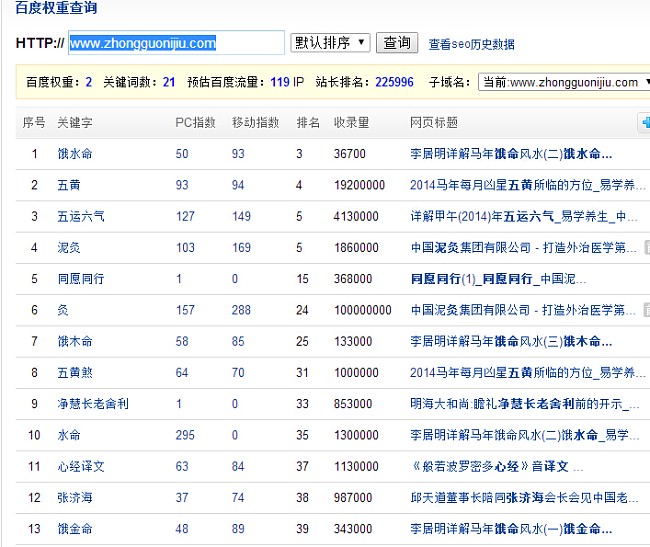
Task: Open keyword link 心经译文
Action: (x=81, y=466)
